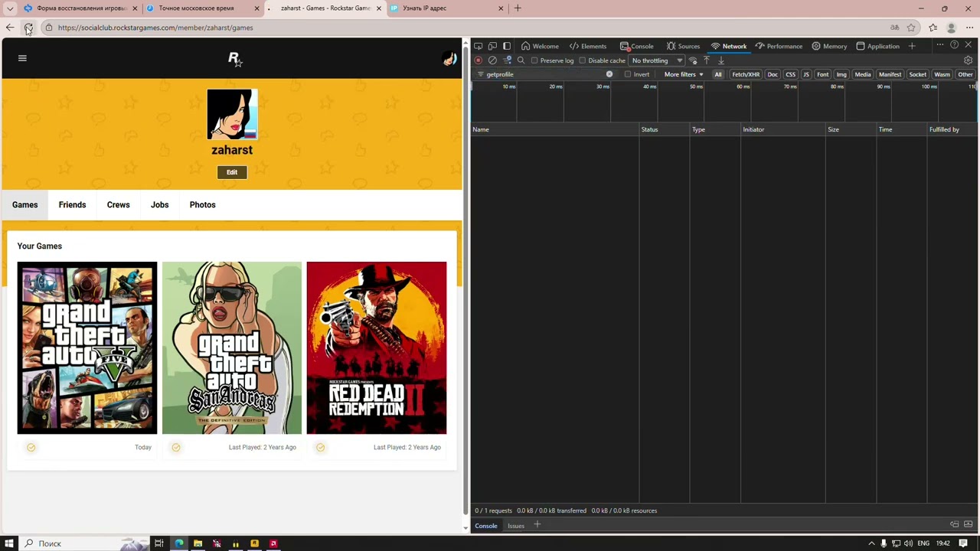980x551 pixels.
Task: Click the zaharst profile avatar picture
Action: (232, 115)
